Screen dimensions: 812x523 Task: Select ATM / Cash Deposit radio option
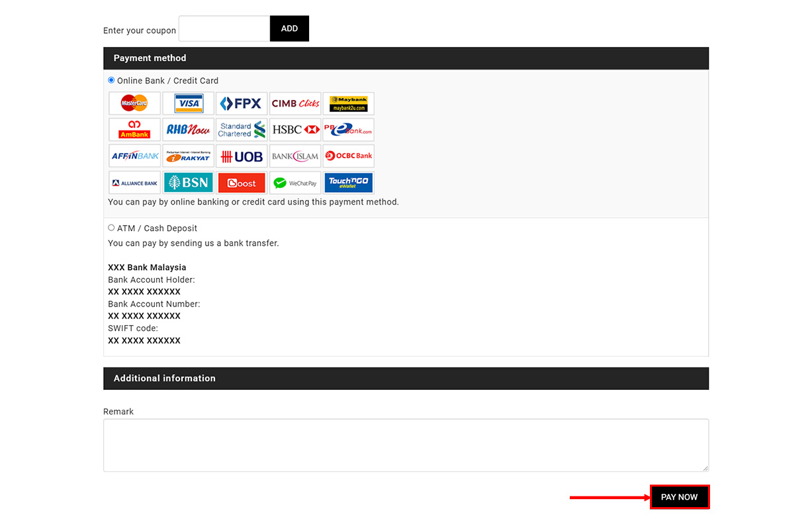(x=111, y=228)
